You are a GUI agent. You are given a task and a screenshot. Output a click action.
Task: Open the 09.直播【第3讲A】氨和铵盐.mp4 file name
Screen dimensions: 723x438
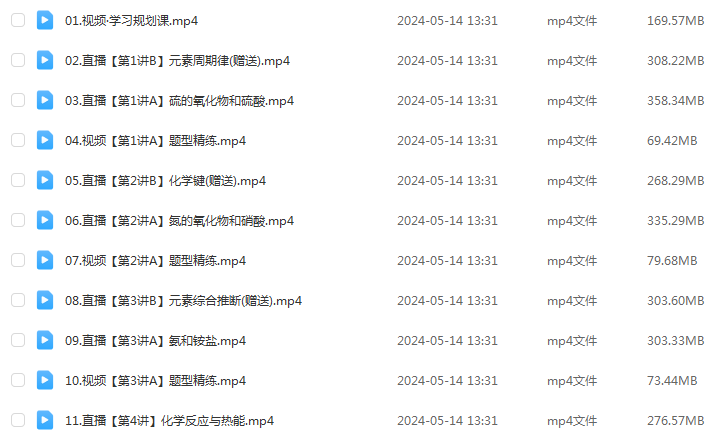coord(155,341)
